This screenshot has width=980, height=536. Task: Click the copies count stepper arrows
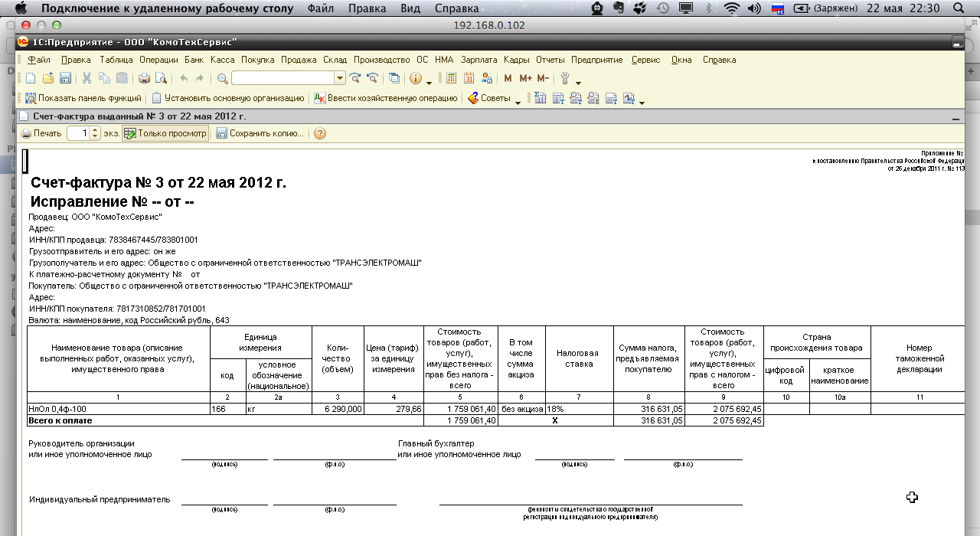[96, 133]
